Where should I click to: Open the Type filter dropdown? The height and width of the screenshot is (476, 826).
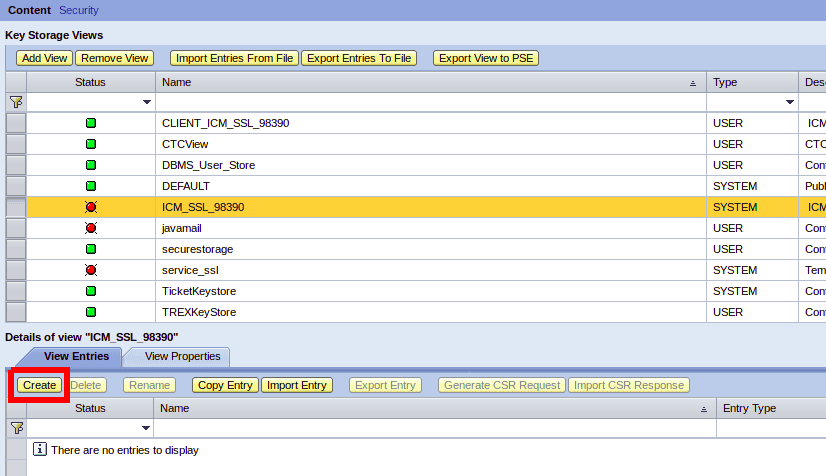[789, 102]
